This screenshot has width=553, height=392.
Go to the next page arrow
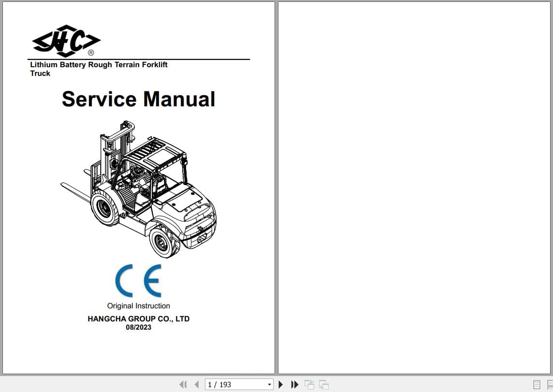click(281, 384)
